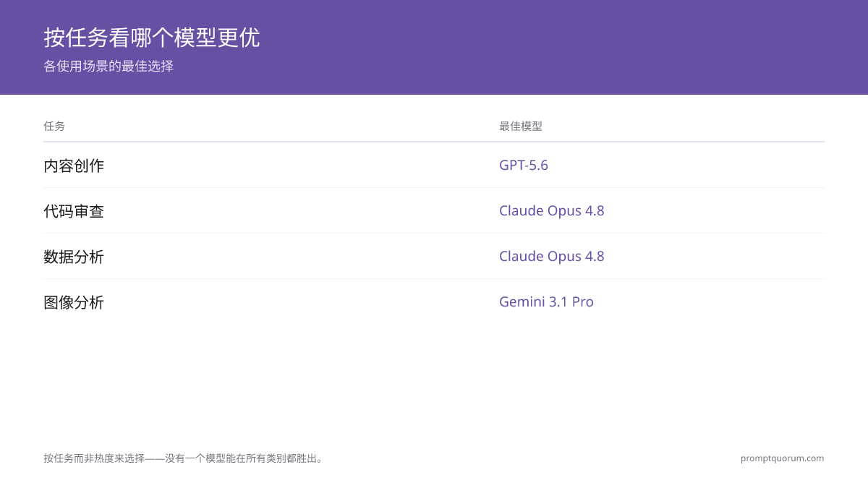Open the promptquorum.com link

coord(782,458)
